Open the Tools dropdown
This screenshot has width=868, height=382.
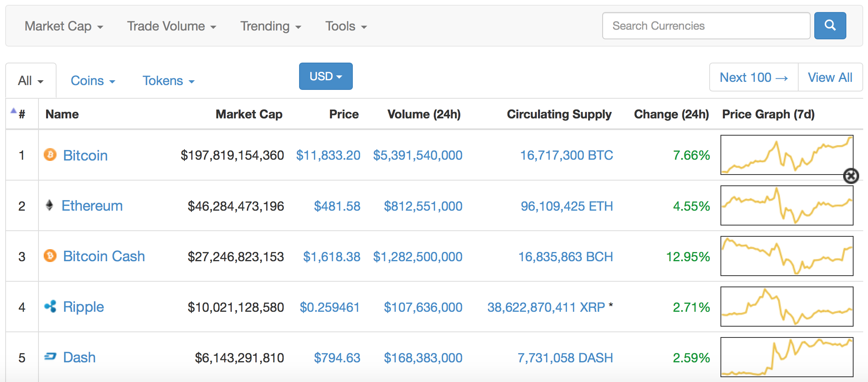[x=346, y=26]
